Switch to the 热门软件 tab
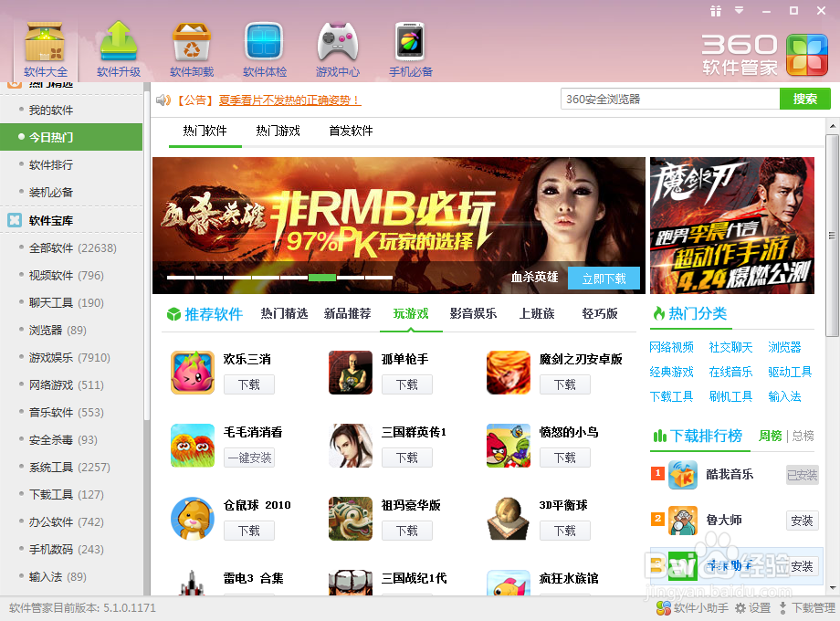The image size is (840, 621). (205, 131)
